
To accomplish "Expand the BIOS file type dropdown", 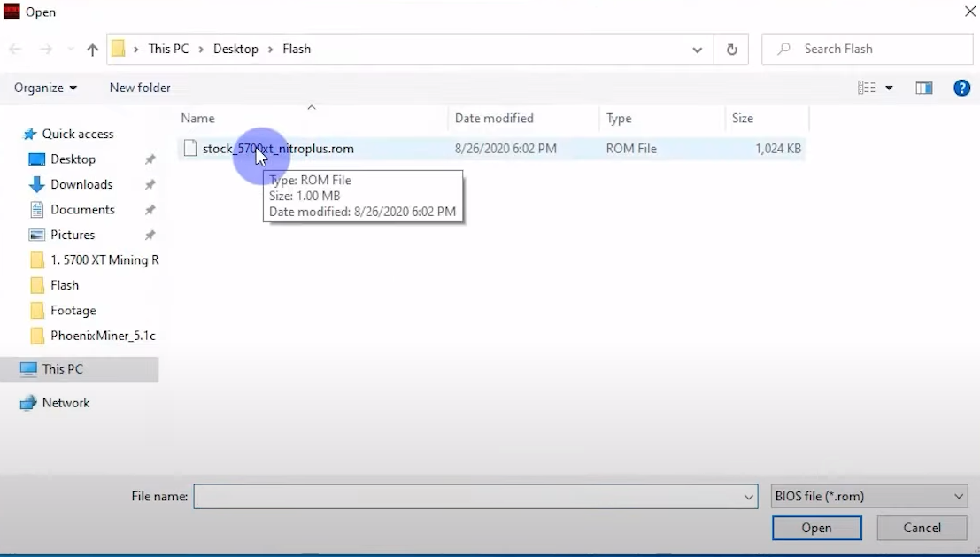I will tap(869, 497).
